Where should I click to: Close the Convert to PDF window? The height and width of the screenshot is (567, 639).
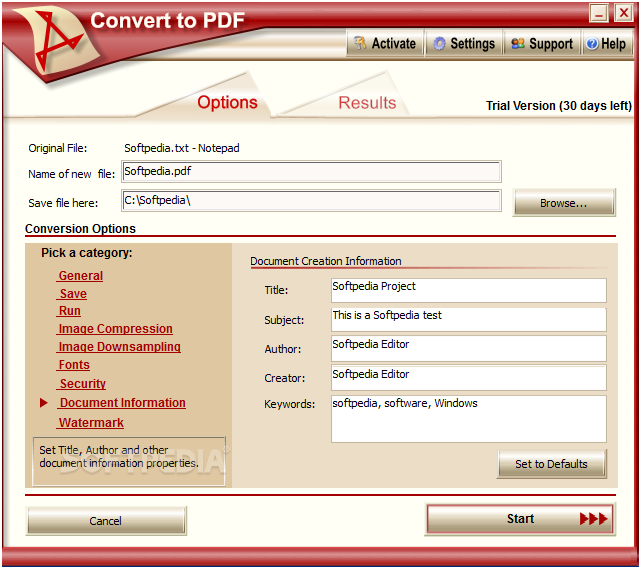point(624,13)
